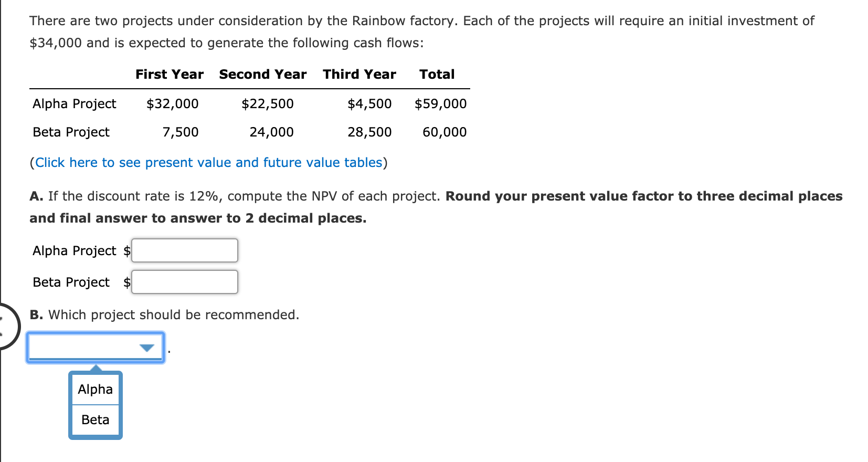Click the Third Year column header
The width and height of the screenshot is (868, 462).
pyautogui.click(x=359, y=74)
